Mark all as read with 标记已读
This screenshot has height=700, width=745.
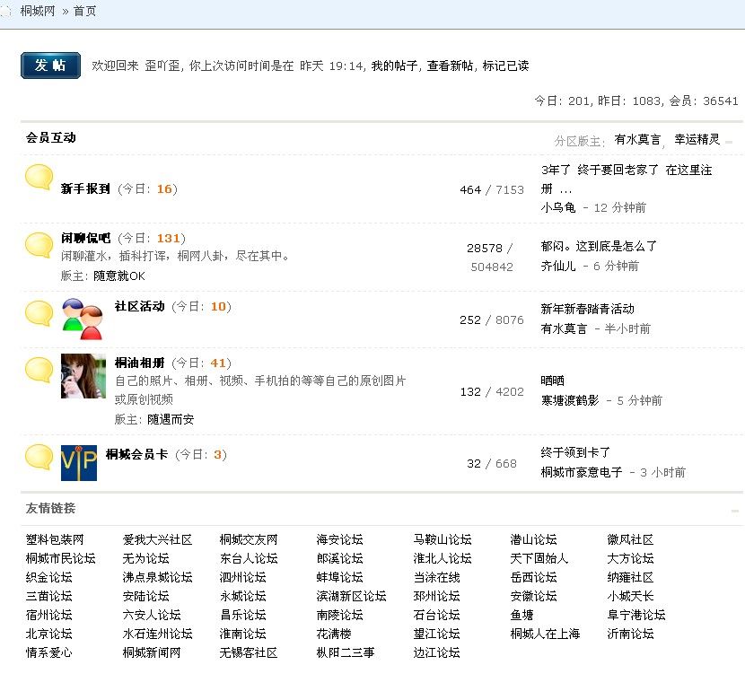[x=505, y=66]
